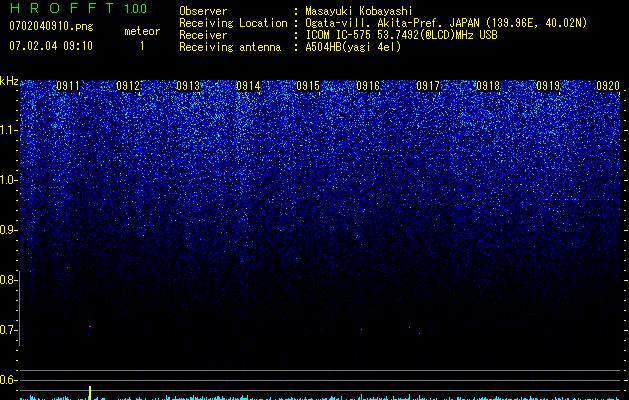This screenshot has width=629, height=400.
Task: Click the 0.8 frequency axis label
Action: [x=7, y=280]
